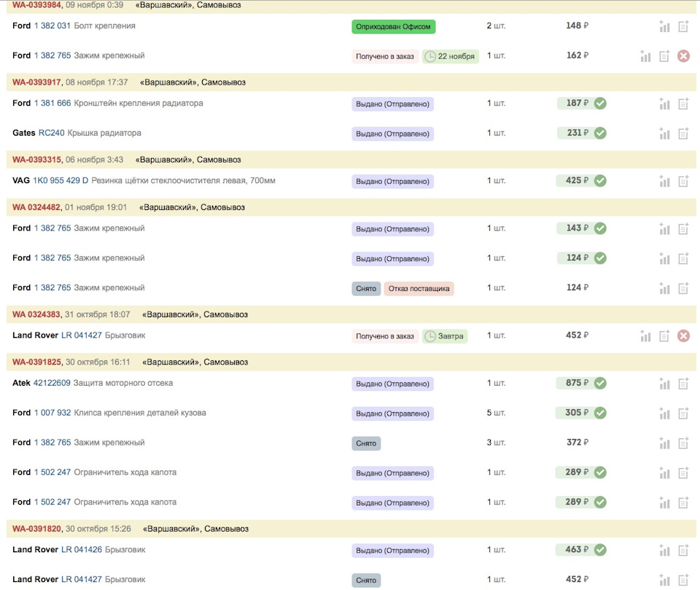Open Atek part number 42122609
700x590 pixels.
tap(52, 384)
